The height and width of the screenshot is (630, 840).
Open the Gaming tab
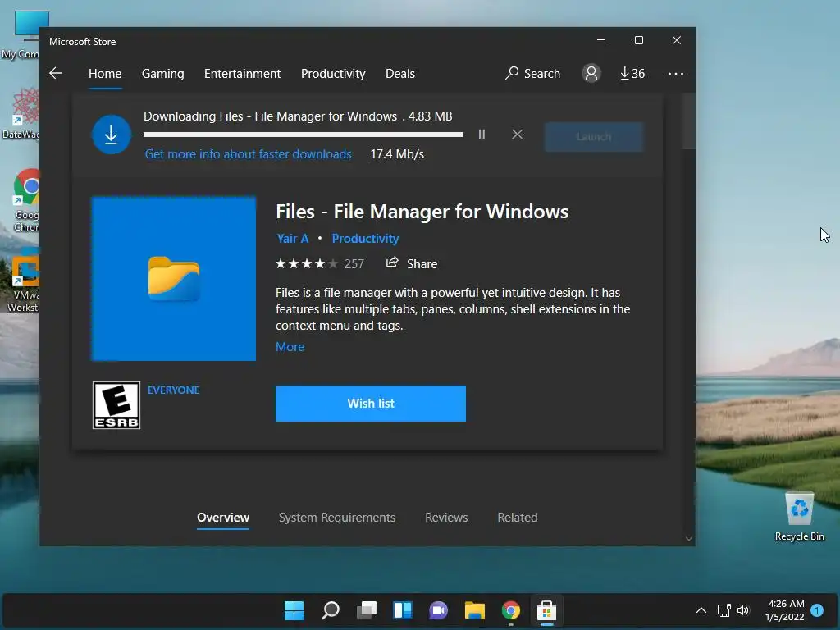[163, 73]
